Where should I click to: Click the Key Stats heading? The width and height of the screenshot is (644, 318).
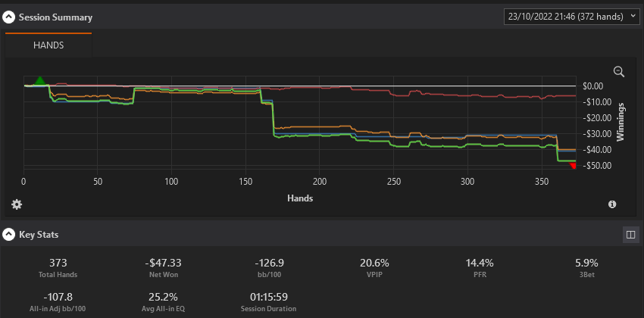click(39, 235)
